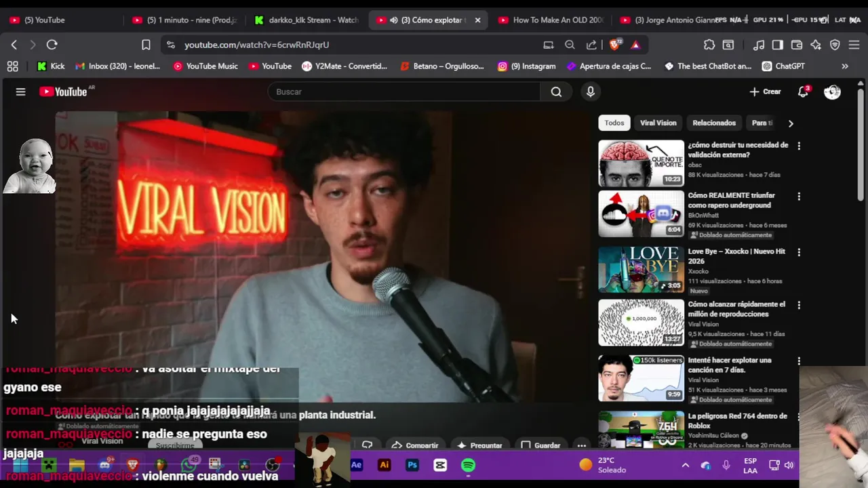Select the 'Relacionados' filter chip

(714, 123)
